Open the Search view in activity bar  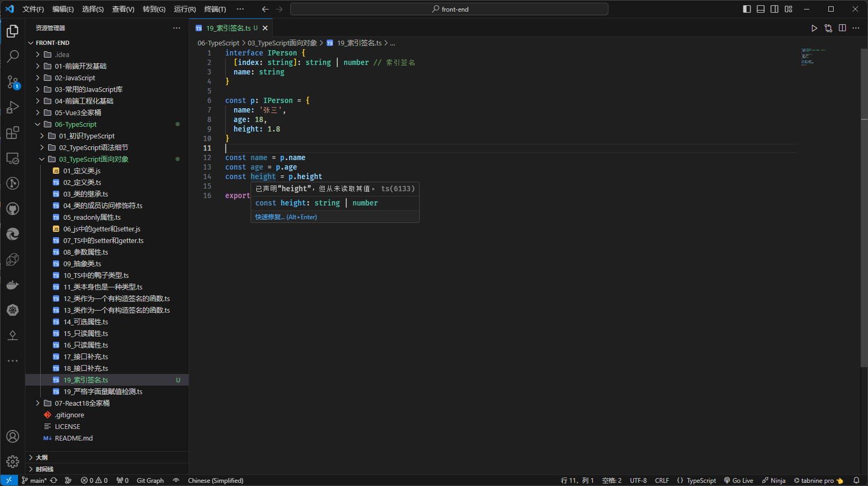pos(13,56)
